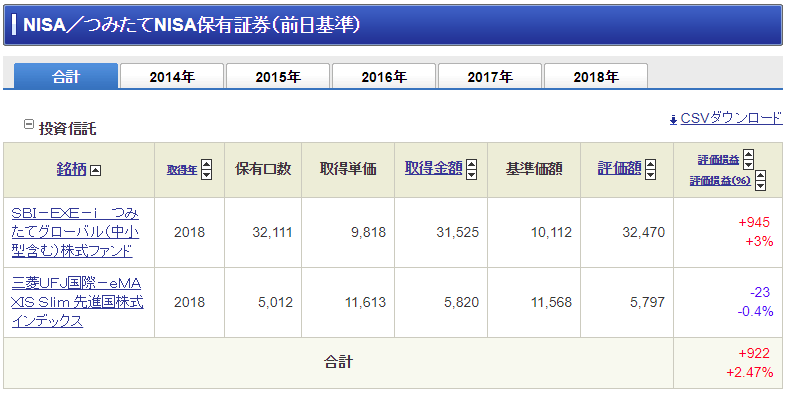Screen dimensions: 797x394
Task: Sort 取得金額 ascending with up arrow
Action: (472, 164)
